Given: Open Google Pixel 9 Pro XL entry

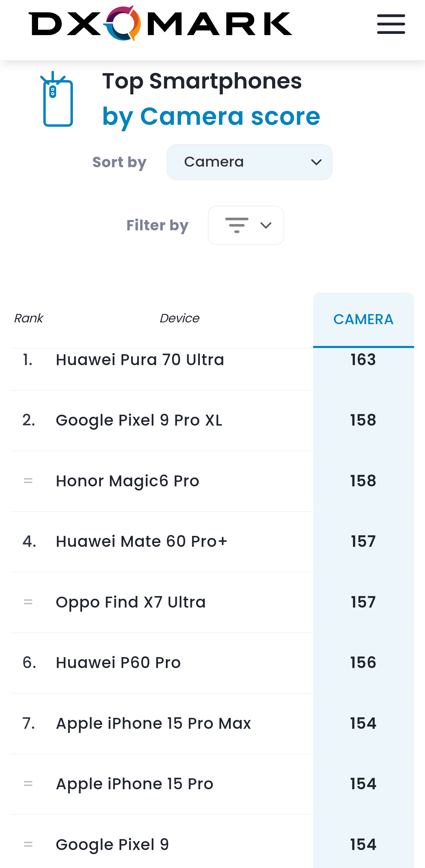Looking at the screenshot, I should 139,421.
